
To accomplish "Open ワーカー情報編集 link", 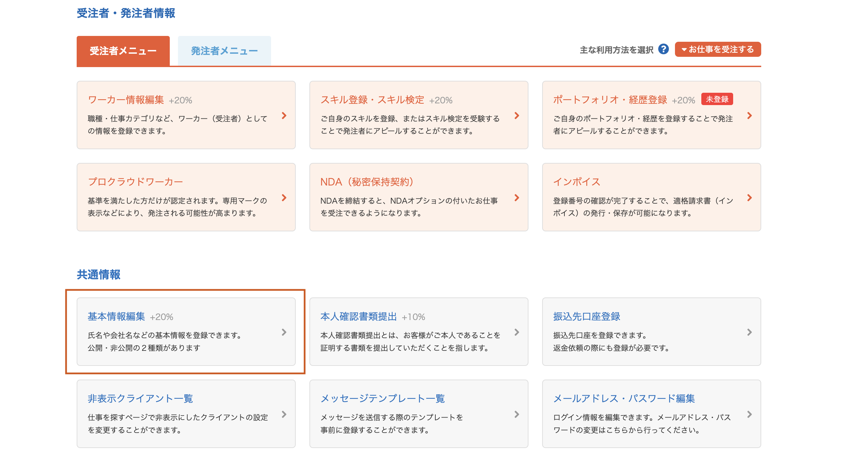I will pos(126,100).
